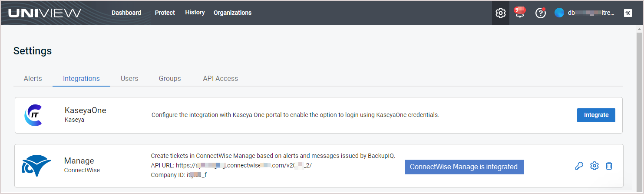
Task: Click the vertical scrollbar up arrow
Action: 639,29
